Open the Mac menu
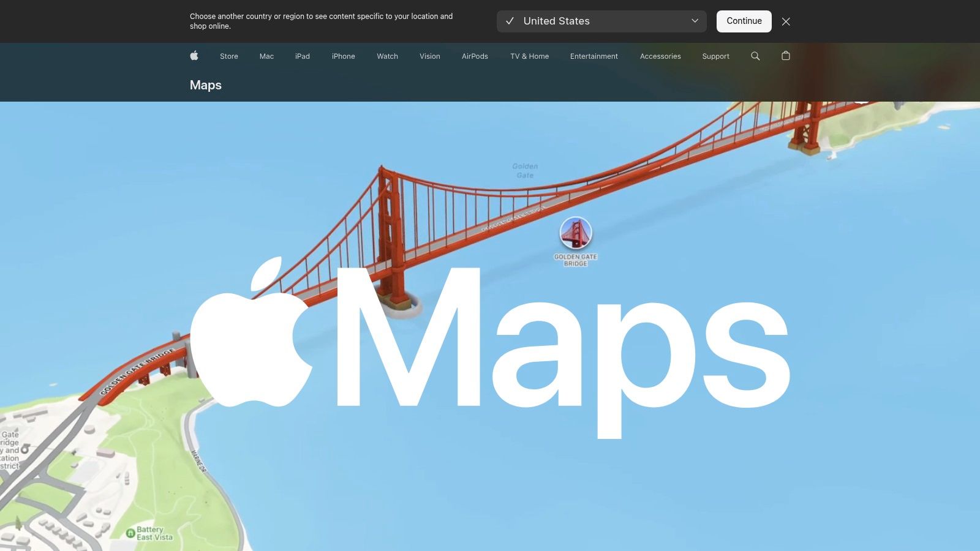 pos(266,56)
